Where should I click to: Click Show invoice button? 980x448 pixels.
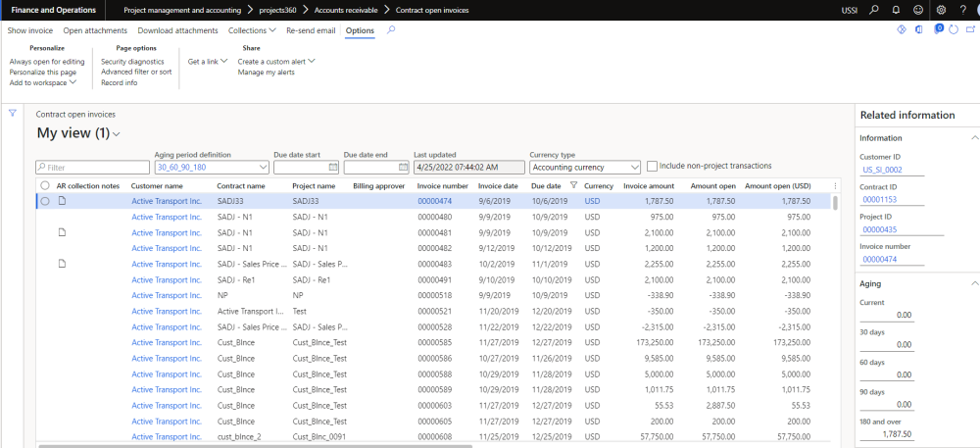click(x=30, y=30)
